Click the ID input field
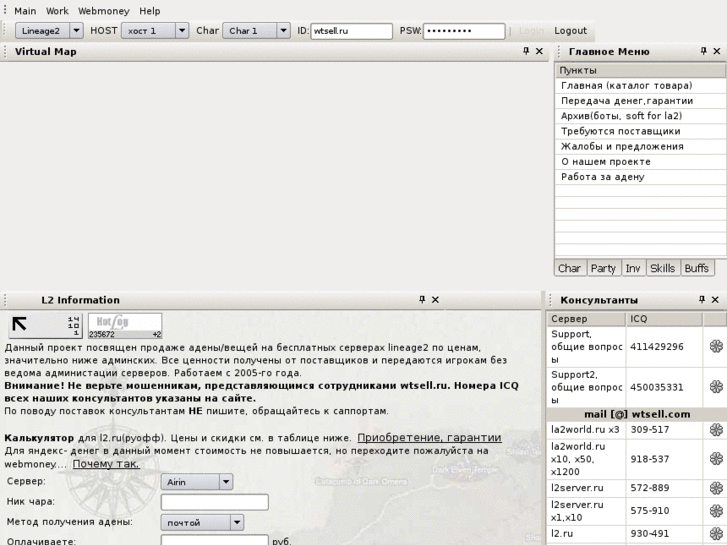The height and width of the screenshot is (545, 727). coord(351,31)
